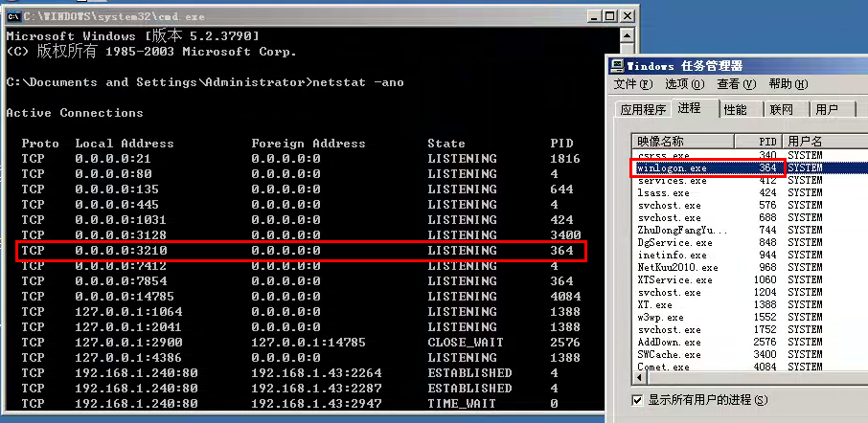Image resolution: width=868 pixels, height=423 pixels.
Task: Select the NetKuu2010.exe process
Action: coord(669,267)
